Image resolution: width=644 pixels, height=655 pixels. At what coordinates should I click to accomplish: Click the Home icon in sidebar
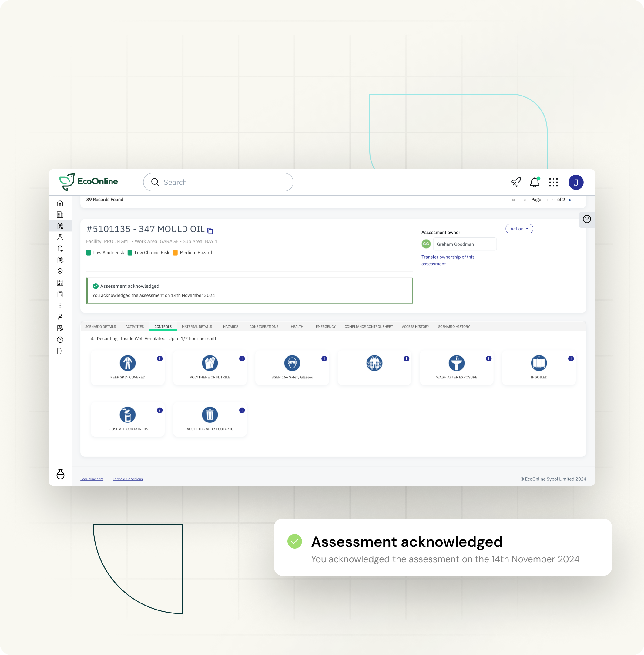click(x=60, y=203)
